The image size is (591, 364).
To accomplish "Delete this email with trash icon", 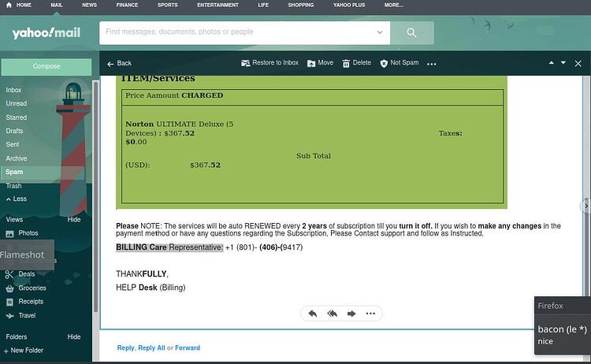I will click(346, 63).
